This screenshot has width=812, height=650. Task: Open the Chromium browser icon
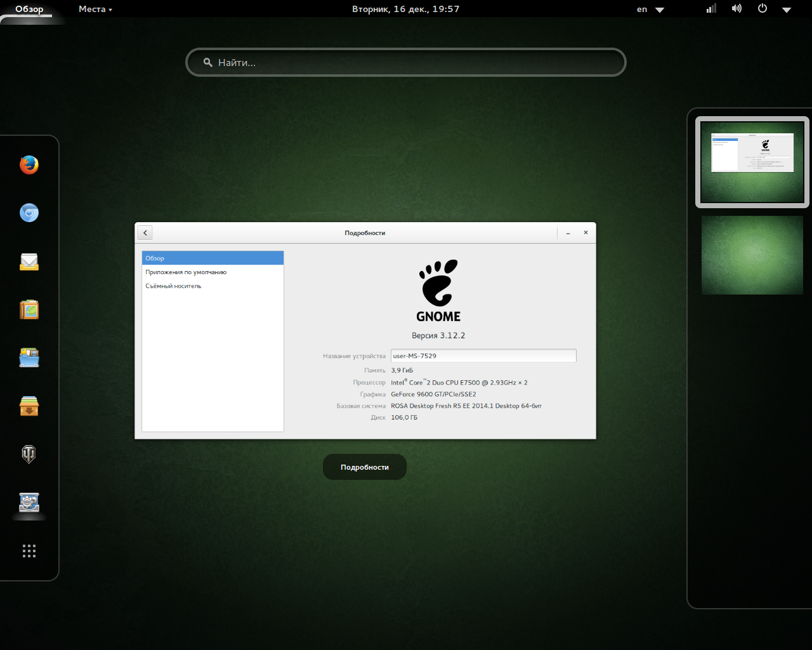(x=29, y=213)
